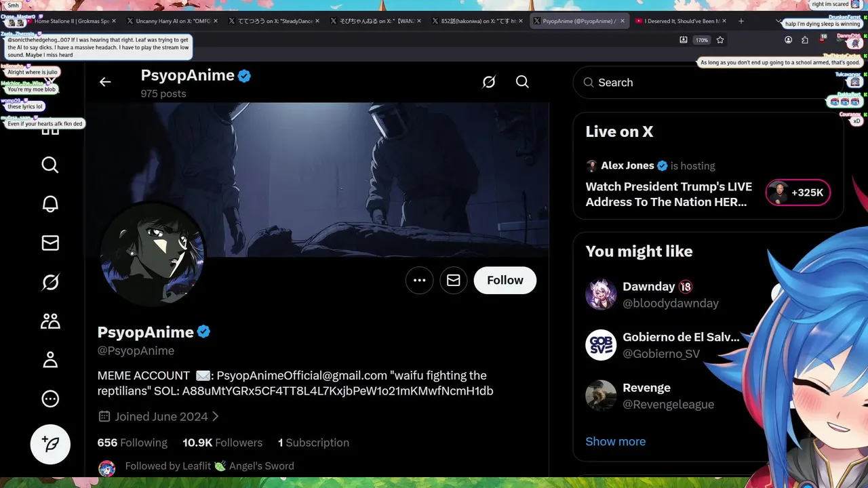The image size is (868, 488).
Task: Open the profile banner image
Action: 317,180
